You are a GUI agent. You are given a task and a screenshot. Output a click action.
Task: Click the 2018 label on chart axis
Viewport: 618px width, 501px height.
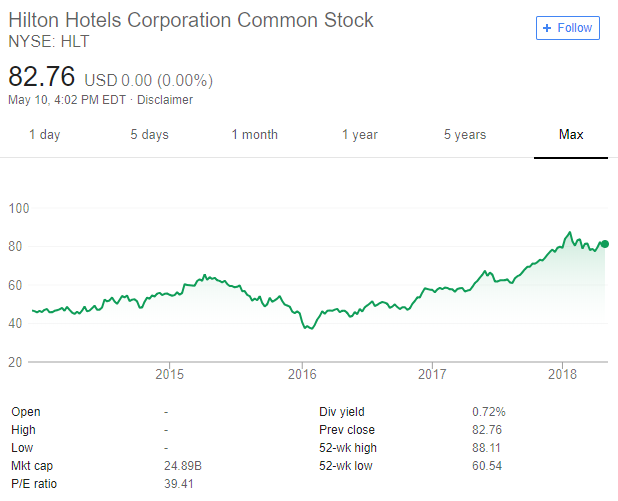click(x=563, y=374)
